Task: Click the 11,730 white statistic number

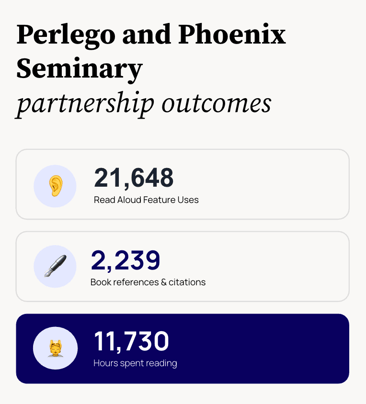Action: click(131, 341)
